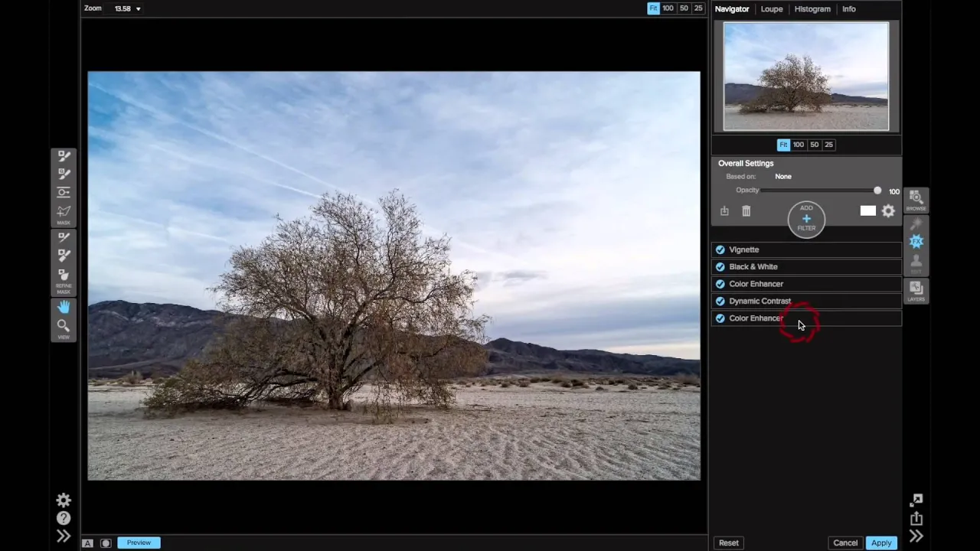
Task: Select 25 zoom in the top toolbar
Action: (x=698, y=8)
